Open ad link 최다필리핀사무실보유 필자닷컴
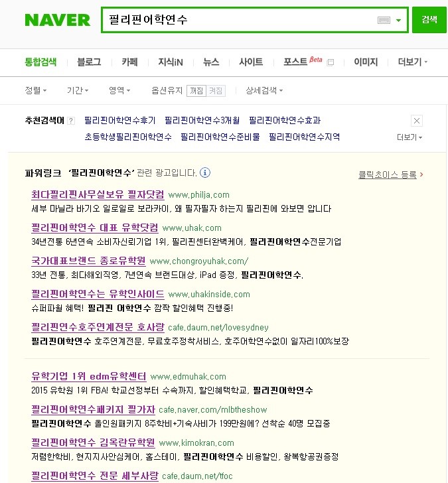448x483 pixels. tap(98, 194)
